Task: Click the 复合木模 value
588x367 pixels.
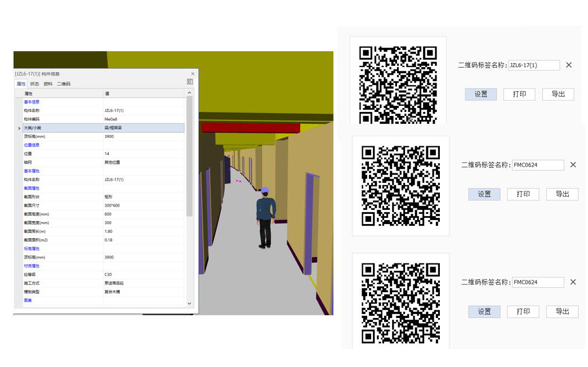Action: tap(112, 292)
